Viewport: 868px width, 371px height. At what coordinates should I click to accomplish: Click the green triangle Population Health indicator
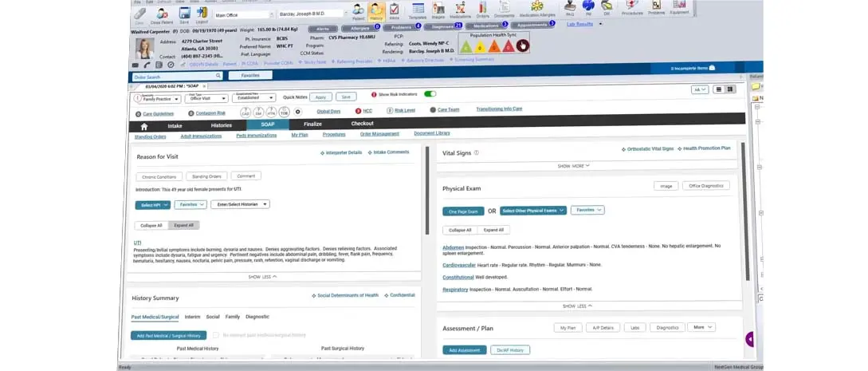[466, 47]
